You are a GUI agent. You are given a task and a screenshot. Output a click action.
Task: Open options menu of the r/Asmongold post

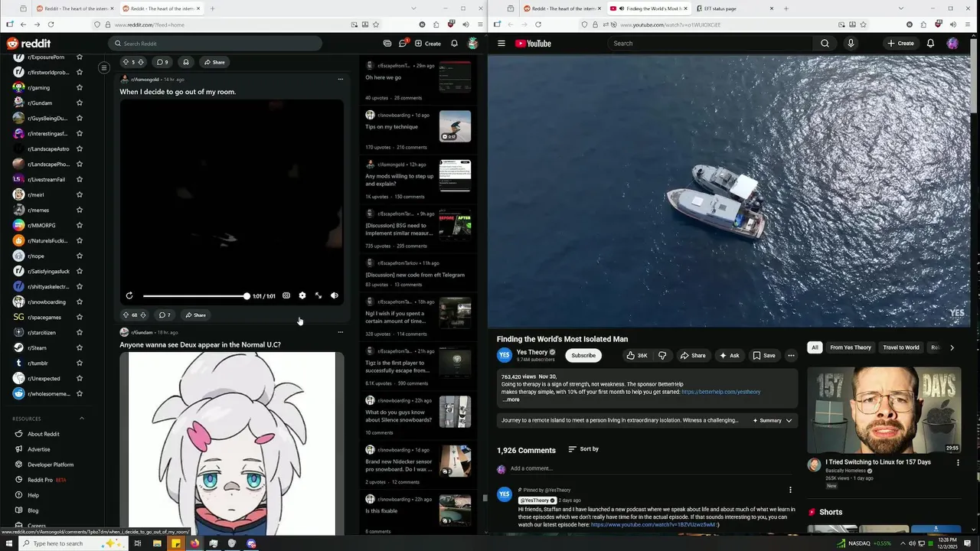click(x=341, y=79)
